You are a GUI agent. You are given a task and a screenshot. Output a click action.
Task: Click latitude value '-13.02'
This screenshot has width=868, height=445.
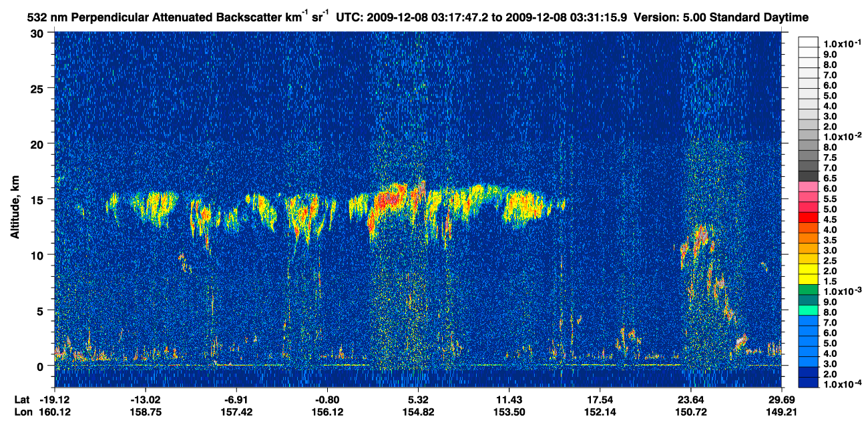pos(145,400)
